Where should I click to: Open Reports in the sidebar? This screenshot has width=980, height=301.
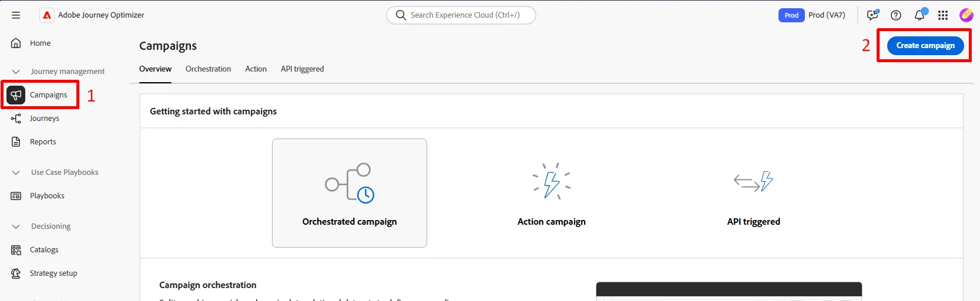(x=43, y=142)
